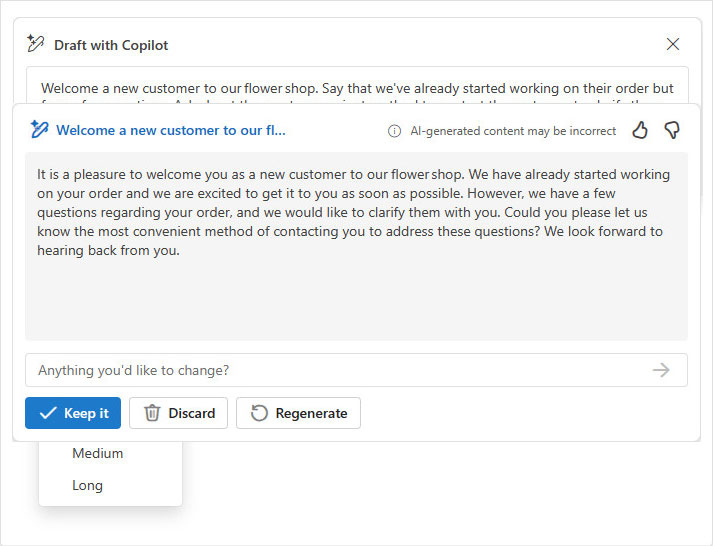
Task: Close the Draft with Copilot dialog
Action: (673, 44)
